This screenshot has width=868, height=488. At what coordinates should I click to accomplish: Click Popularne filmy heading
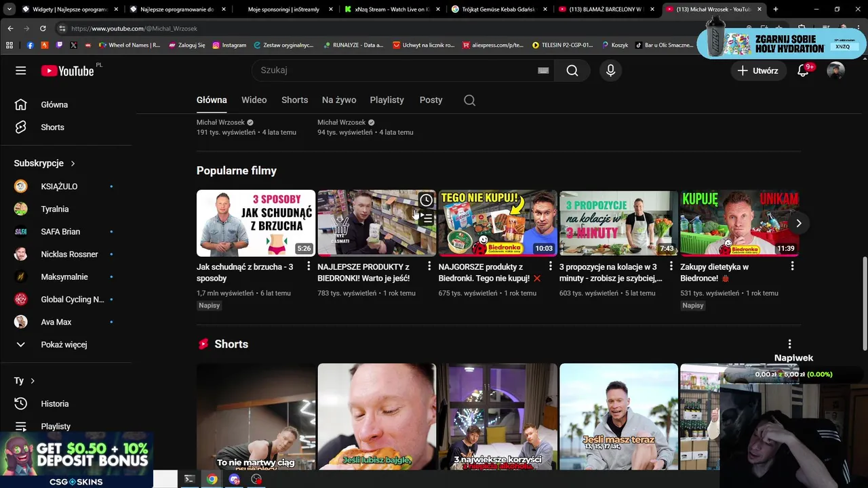tap(237, 171)
